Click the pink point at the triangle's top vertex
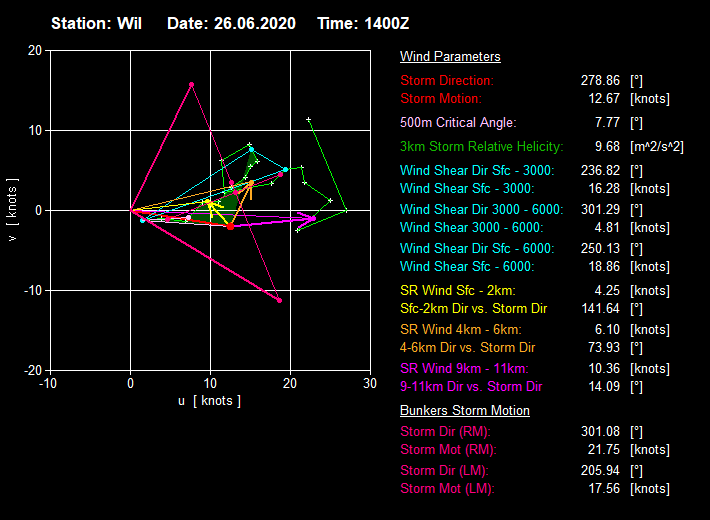This screenshot has height=520, width=710. [191, 85]
